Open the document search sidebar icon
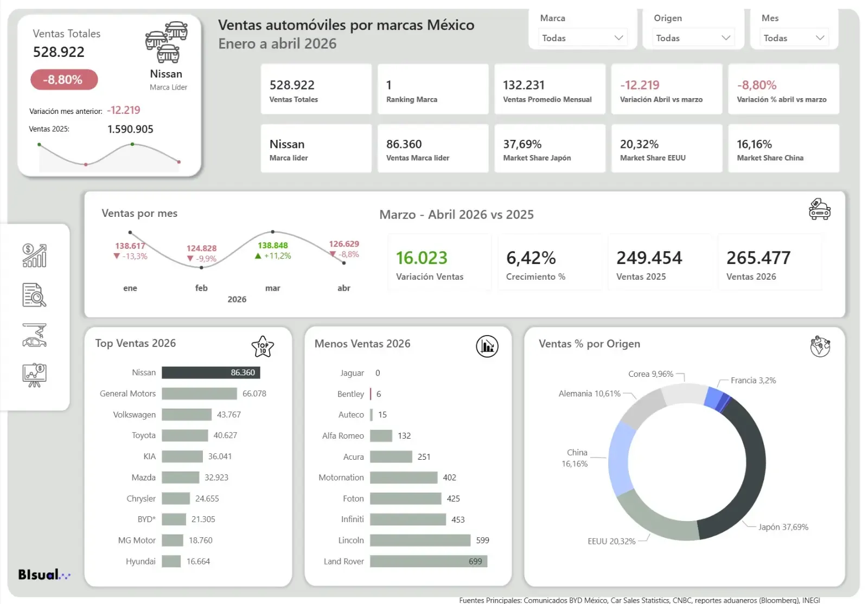 click(x=34, y=295)
